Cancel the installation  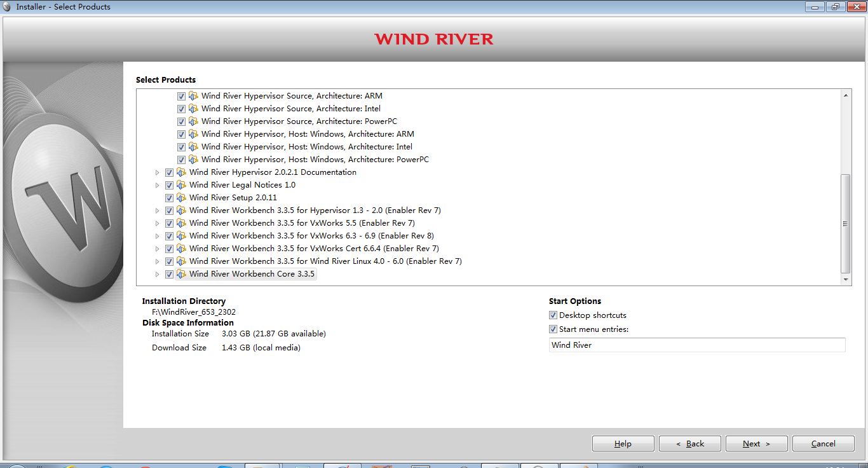[824, 444]
